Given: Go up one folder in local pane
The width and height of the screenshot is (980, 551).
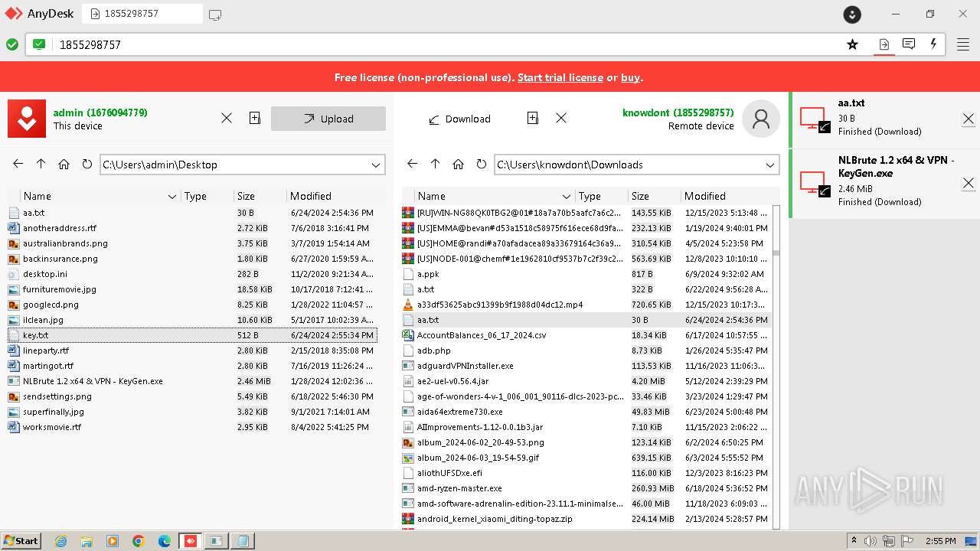Looking at the screenshot, I should click(41, 164).
